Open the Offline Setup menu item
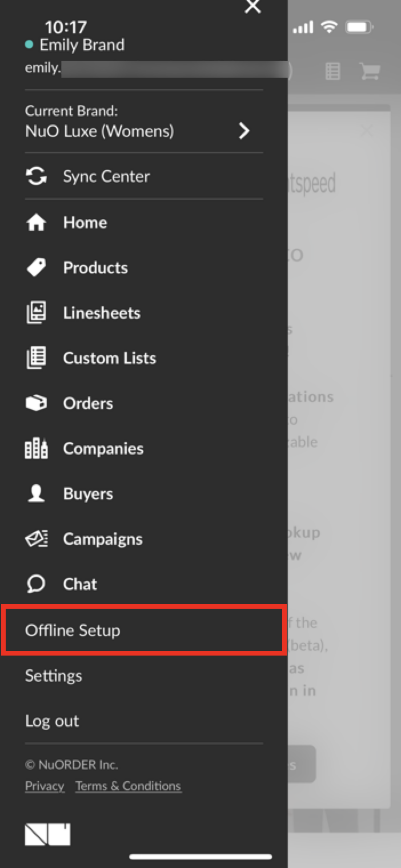This screenshot has height=868, width=401. [143, 630]
